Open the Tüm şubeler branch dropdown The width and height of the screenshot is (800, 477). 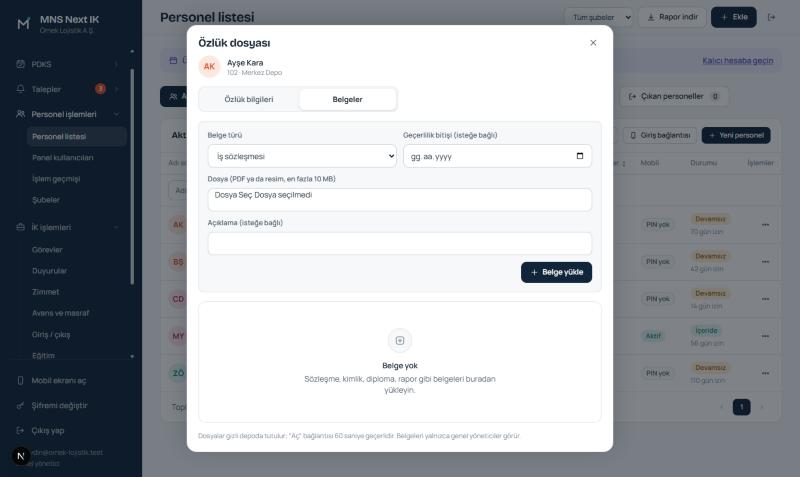(x=599, y=17)
